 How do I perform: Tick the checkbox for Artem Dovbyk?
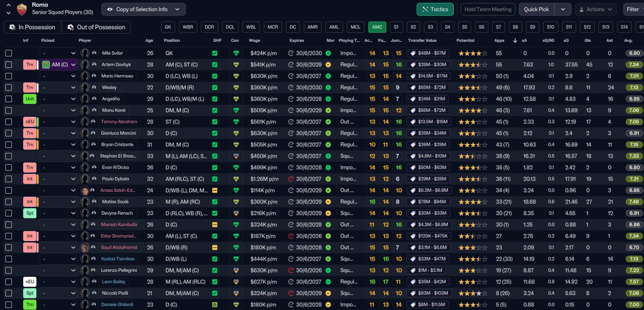click(9, 64)
